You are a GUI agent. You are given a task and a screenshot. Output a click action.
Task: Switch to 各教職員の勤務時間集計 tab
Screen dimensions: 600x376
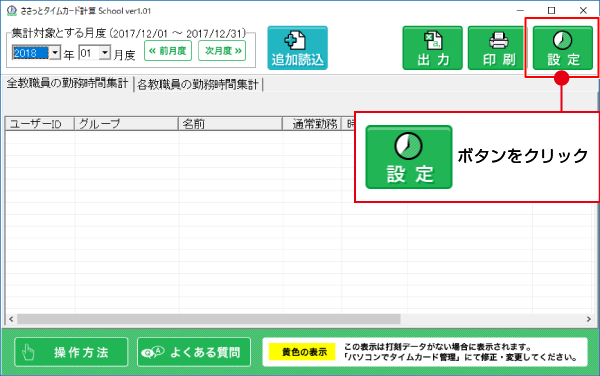(x=198, y=85)
